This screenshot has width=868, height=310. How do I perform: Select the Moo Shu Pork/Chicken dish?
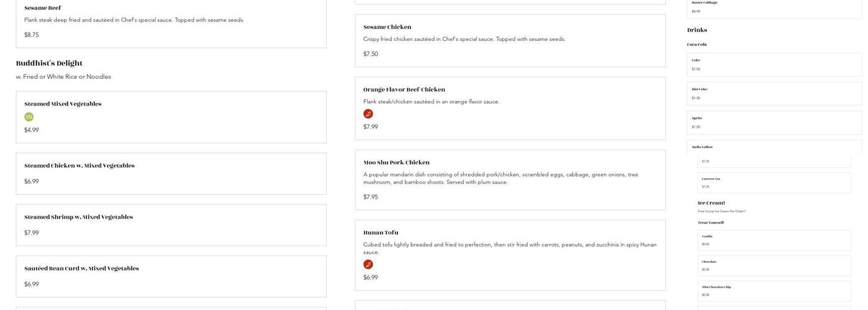(x=396, y=163)
